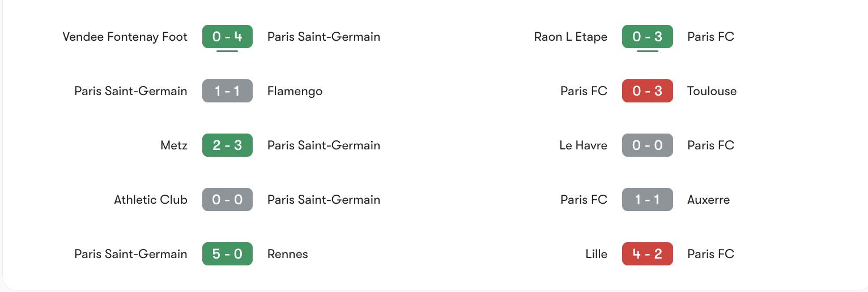Open the Vendee Fontenay Foot team link
Viewport: 868px width, 292px height.
tap(125, 37)
